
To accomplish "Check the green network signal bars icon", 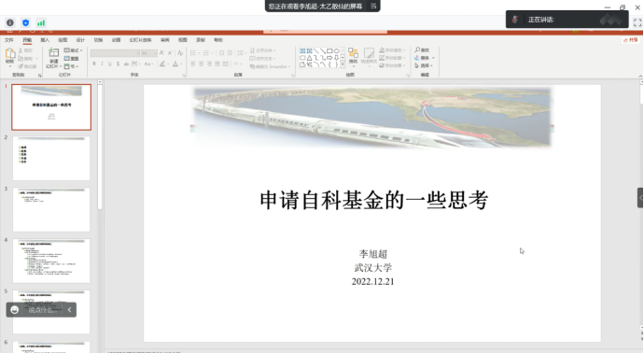I will pyautogui.click(x=41, y=22).
